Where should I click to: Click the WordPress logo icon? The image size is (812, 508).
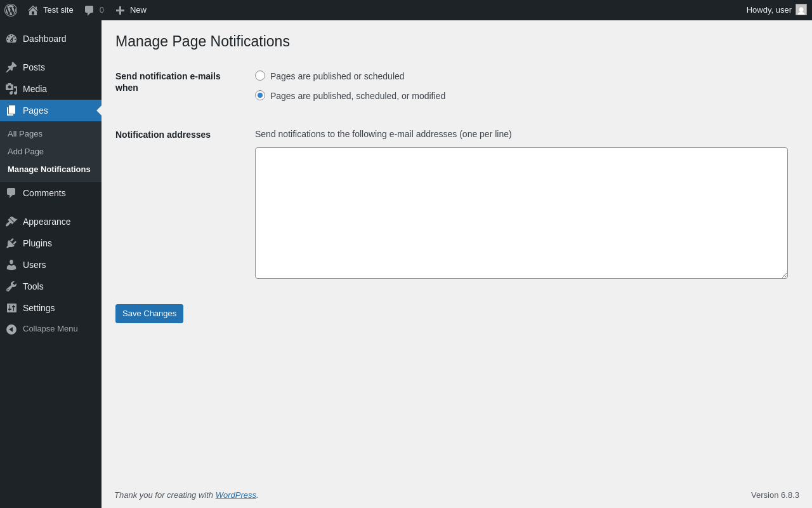tap(11, 10)
